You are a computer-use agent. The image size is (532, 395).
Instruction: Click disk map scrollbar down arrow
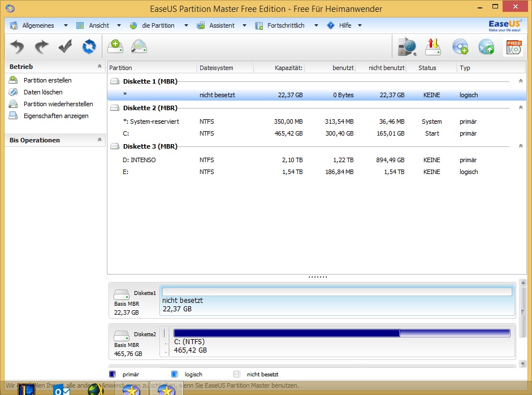pos(523,364)
